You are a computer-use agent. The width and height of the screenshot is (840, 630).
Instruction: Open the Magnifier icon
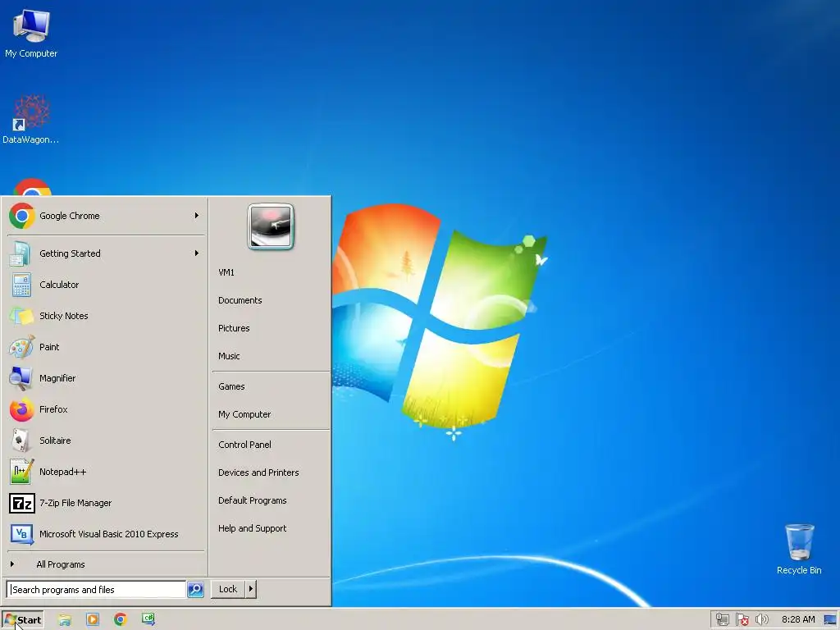pyautogui.click(x=21, y=378)
